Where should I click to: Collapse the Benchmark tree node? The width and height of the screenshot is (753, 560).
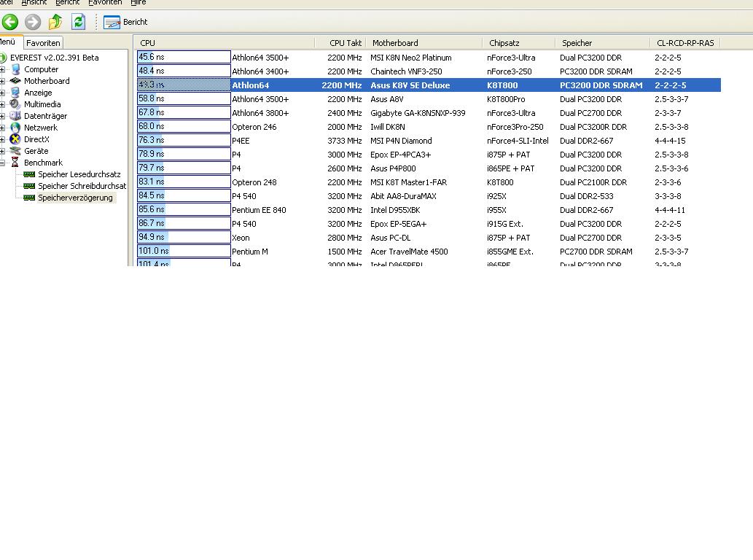[2, 163]
